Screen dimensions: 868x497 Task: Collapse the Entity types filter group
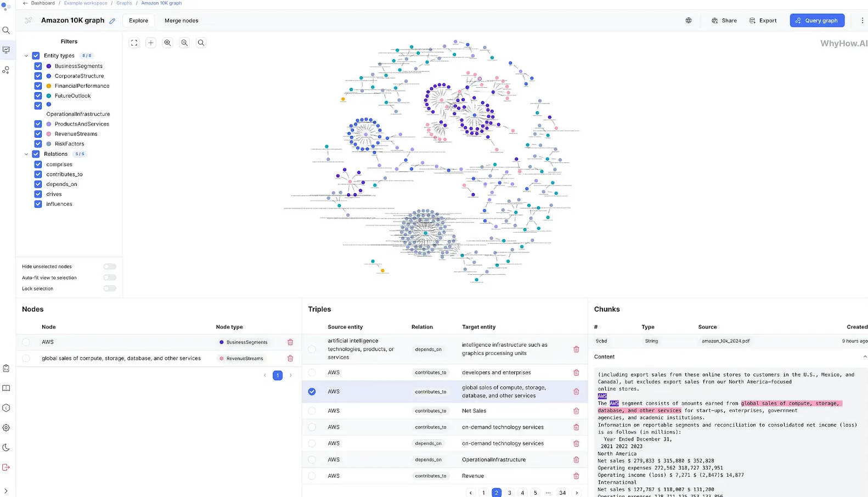[26, 56]
